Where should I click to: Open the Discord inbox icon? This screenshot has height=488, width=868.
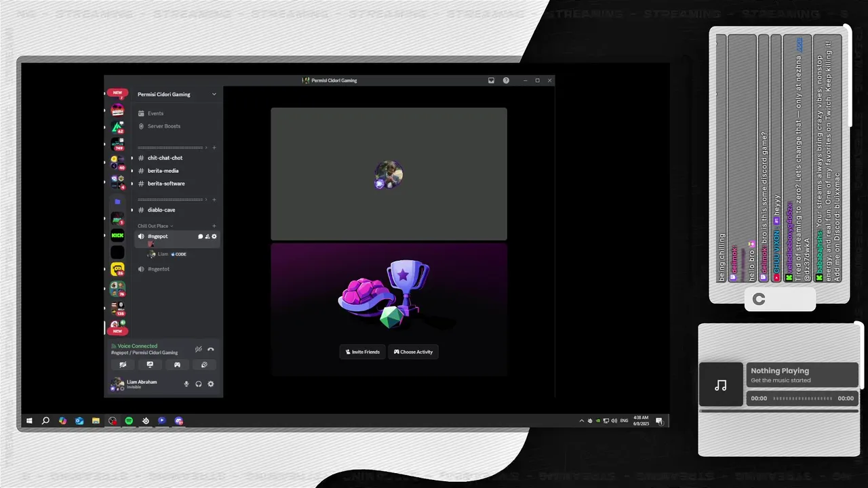click(491, 81)
